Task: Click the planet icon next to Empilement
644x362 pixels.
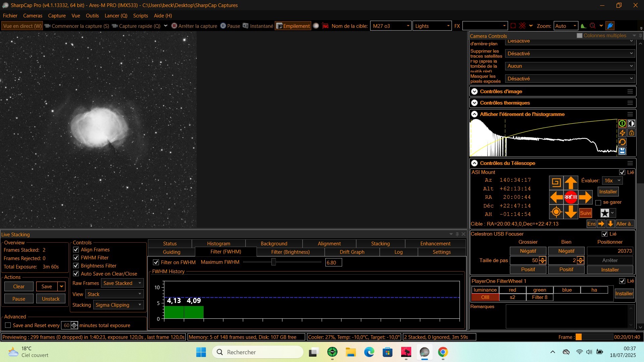Action: pos(316,26)
